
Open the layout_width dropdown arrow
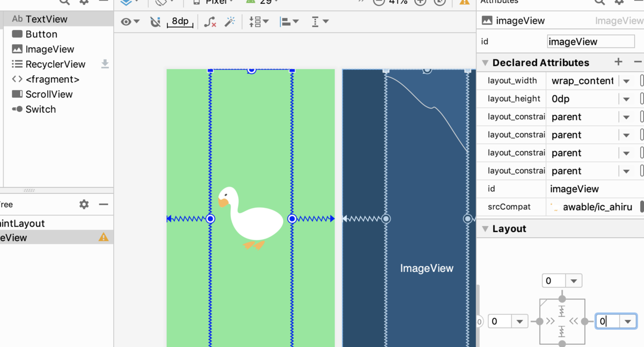tap(626, 81)
